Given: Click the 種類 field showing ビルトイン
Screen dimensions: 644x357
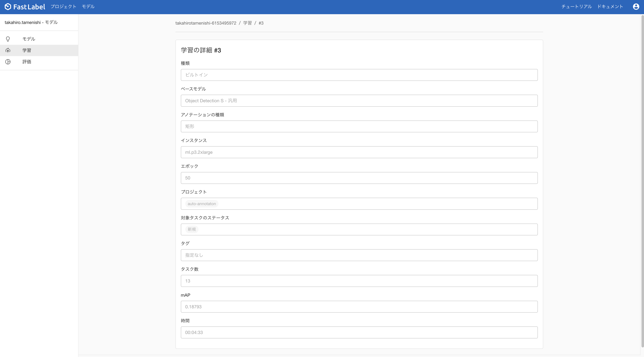Looking at the screenshot, I should (x=359, y=75).
